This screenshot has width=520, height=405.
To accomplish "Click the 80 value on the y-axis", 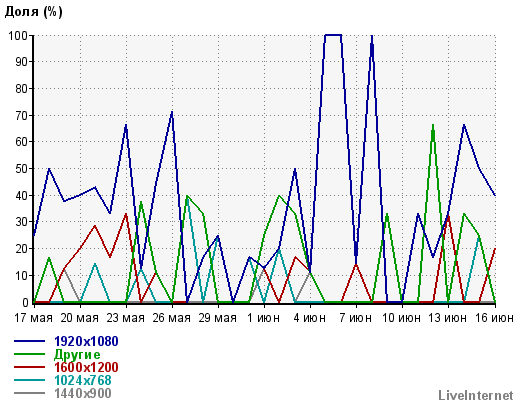I will [x=22, y=89].
